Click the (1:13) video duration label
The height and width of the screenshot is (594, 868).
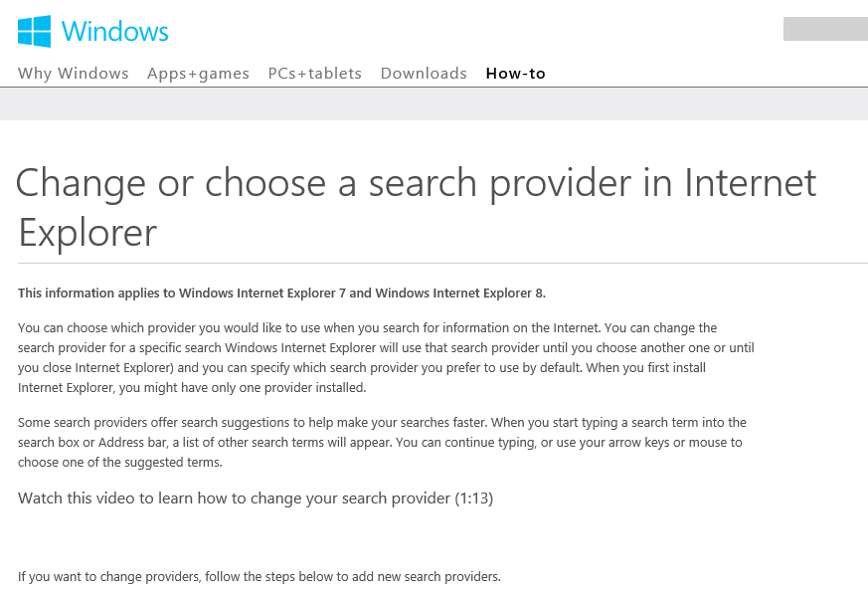474,498
